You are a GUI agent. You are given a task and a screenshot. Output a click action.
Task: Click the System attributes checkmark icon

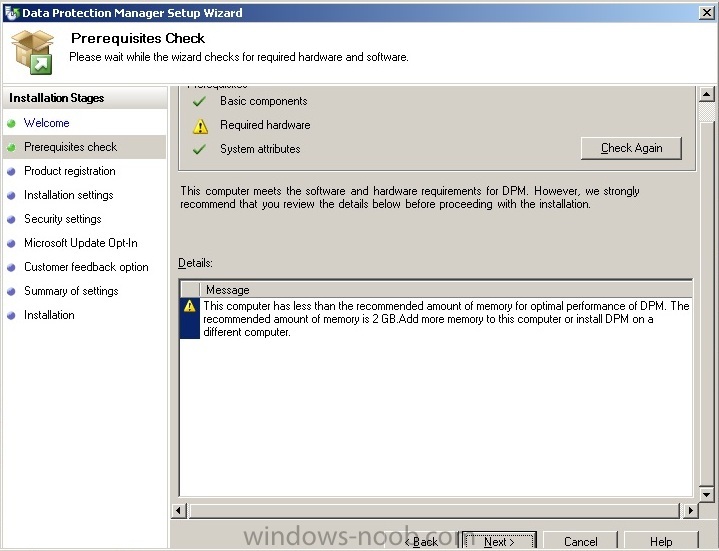[199, 149]
